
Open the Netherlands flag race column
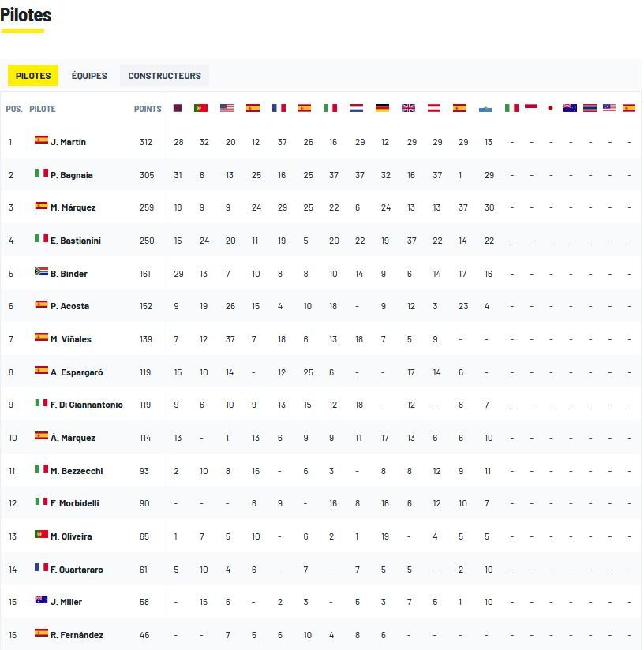[356, 108]
